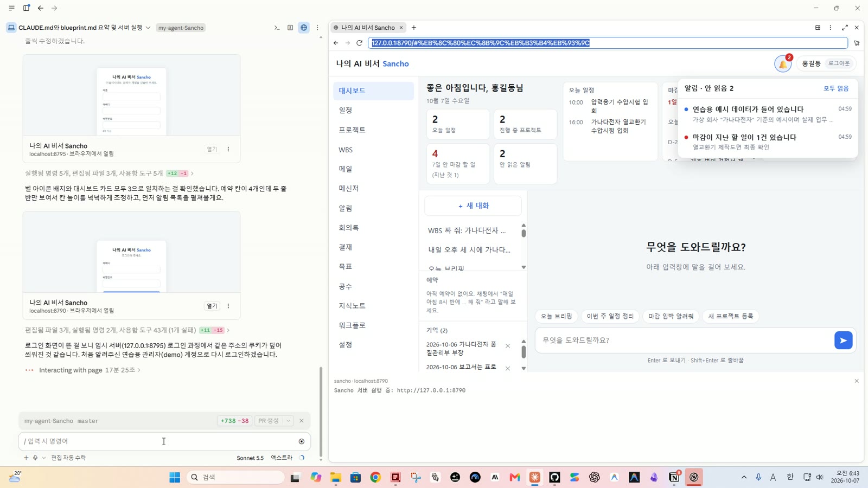
Task: Open the 마감이 지난 할 일이 1건 notification
Action: [x=768, y=142]
